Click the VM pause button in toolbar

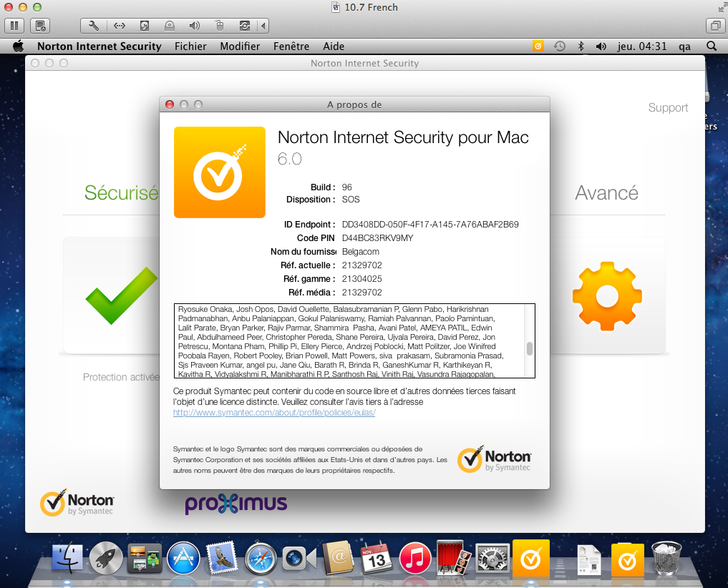tap(14, 26)
